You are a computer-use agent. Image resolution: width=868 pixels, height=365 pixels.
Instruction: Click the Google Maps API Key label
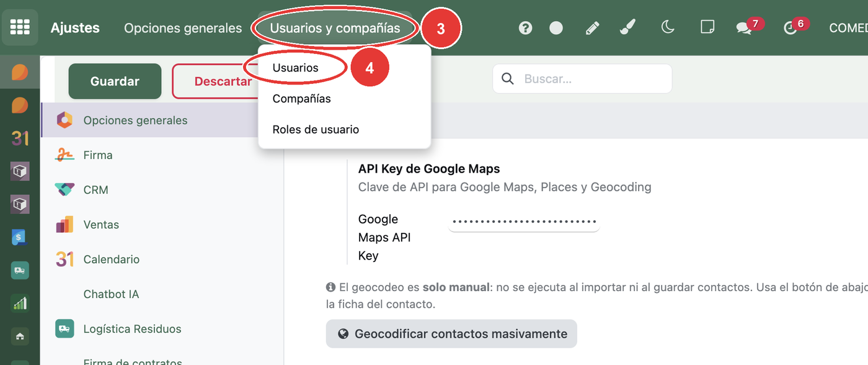[x=384, y=237]
